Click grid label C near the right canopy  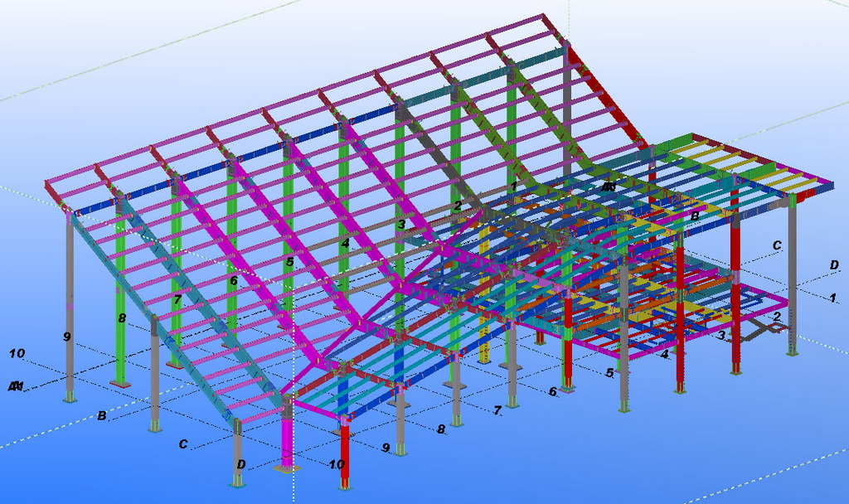tap(777, 245)
